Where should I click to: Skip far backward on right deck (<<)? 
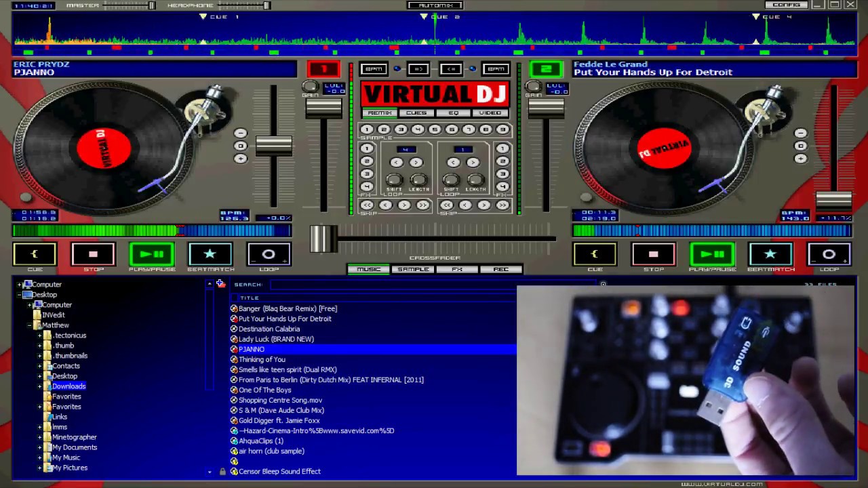(446, 205)
